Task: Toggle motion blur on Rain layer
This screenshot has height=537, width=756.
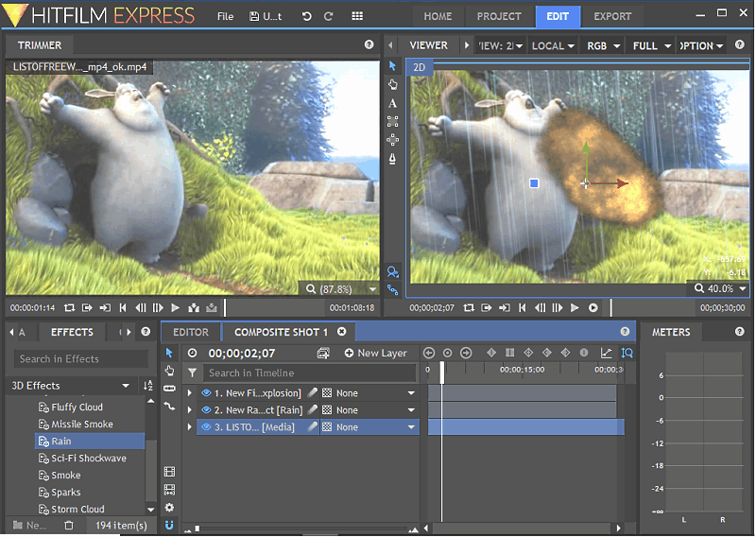Action: (313, 409)
